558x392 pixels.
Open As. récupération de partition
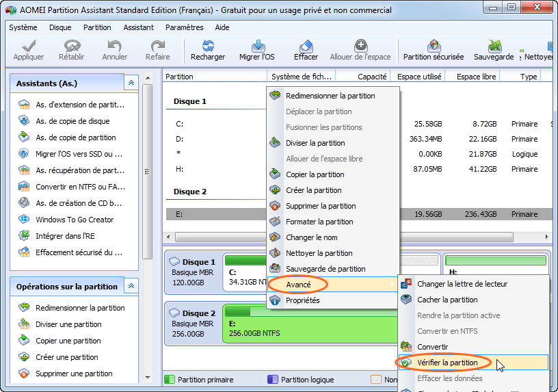point(72,170)
